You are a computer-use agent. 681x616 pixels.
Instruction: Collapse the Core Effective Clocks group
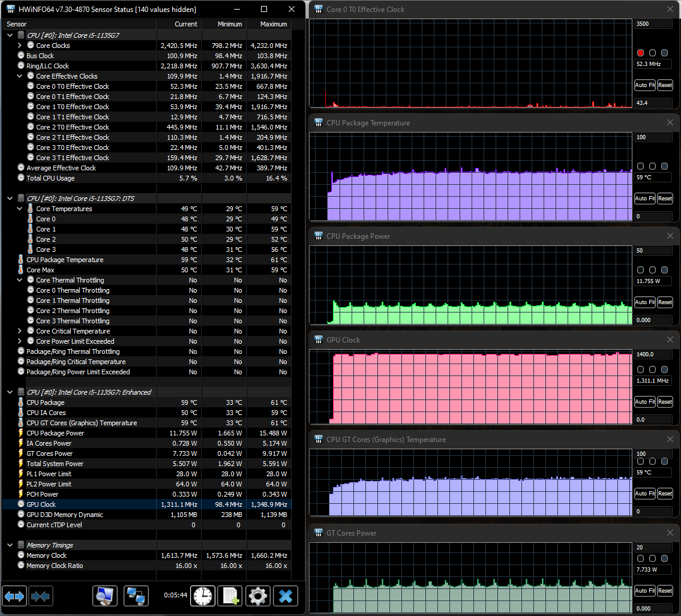click(x=20, y=76)
